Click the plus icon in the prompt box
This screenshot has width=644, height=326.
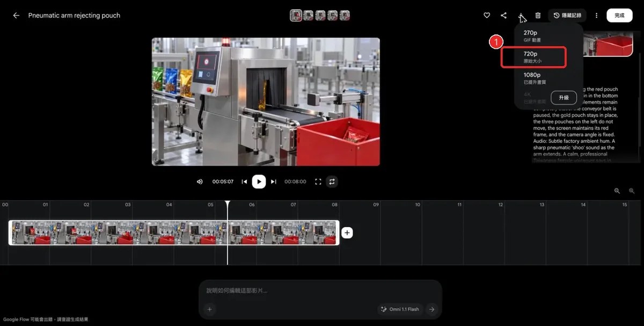pos(210,309)
